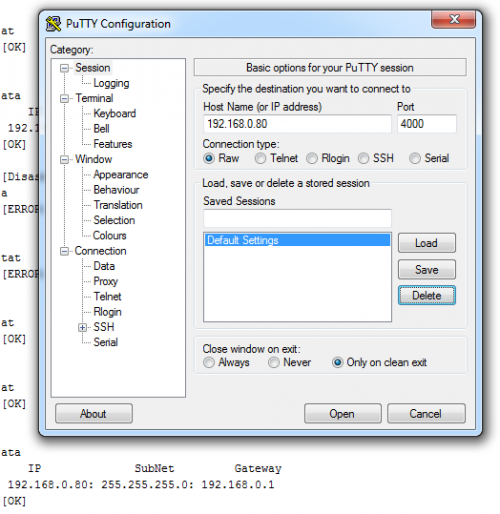Screen dimensions: 500x514
Task: Collapse the Session tree node
Action: tap(64, 68)
